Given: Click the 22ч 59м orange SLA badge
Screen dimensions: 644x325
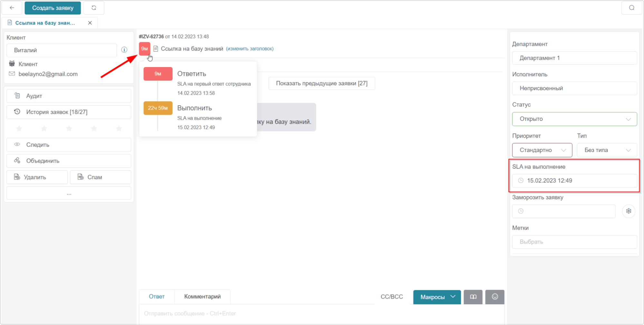Looking at the screenshot, I should [158, 108].
